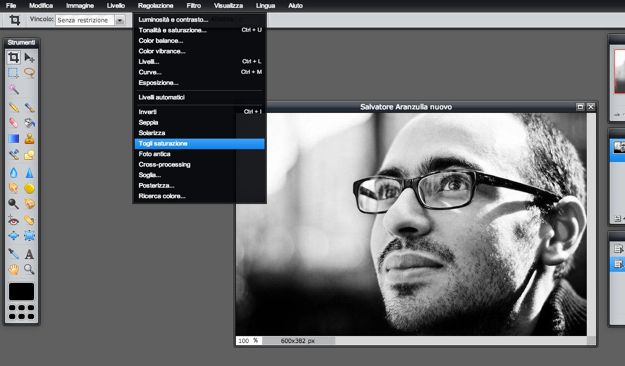Apply Cross-processing adjustment

(x=199, y=165)
